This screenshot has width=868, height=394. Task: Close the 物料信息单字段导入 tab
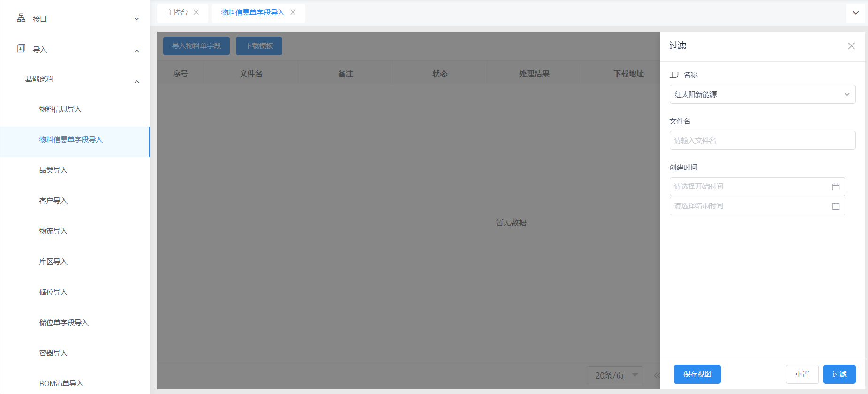point(293,12)
